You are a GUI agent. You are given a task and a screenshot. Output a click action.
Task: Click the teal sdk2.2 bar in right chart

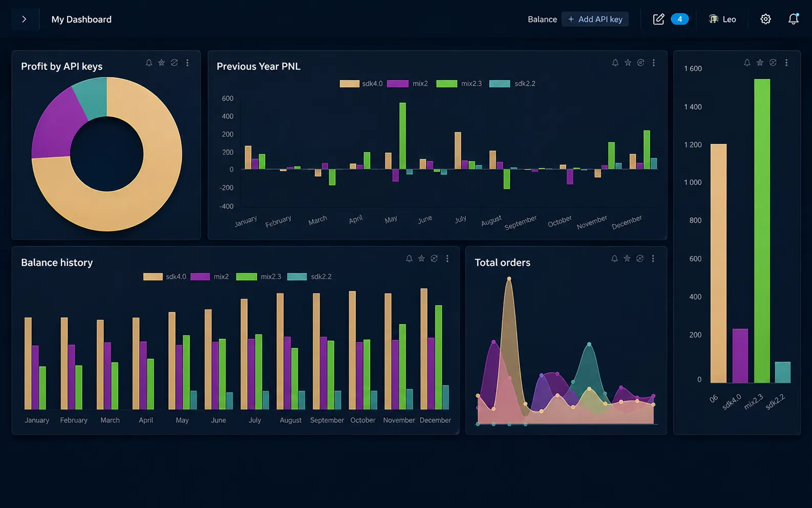pyautogui.click(x=783, y=372)
